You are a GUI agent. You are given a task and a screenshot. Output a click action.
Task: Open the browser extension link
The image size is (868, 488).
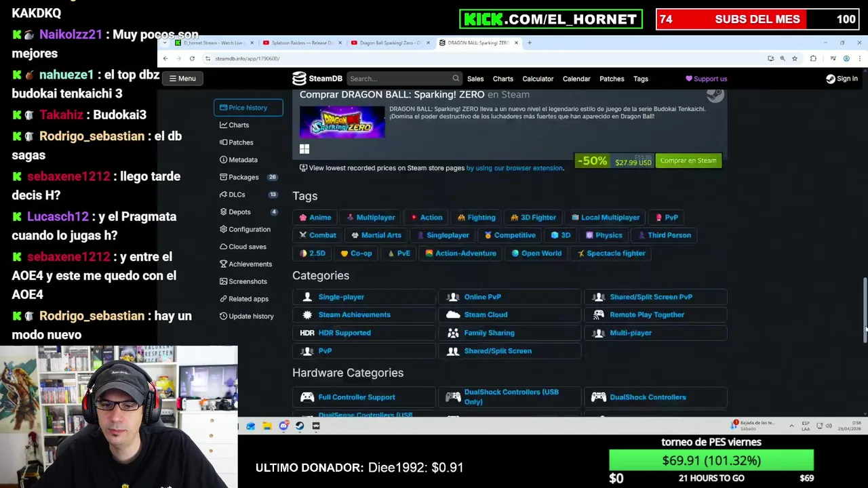[x=514, y=168]
